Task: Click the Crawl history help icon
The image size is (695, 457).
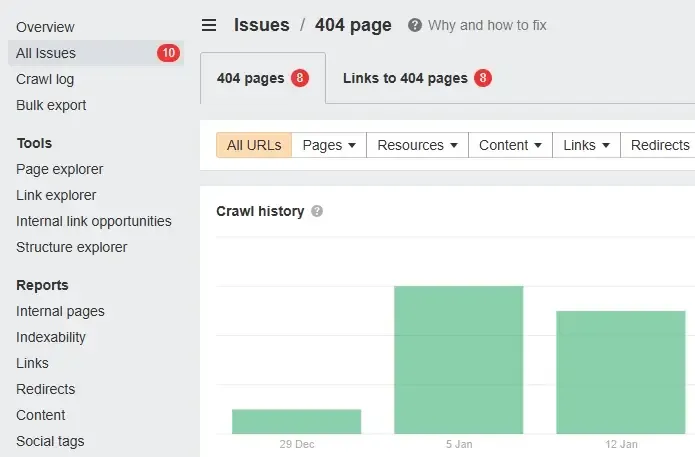Action: point(317,212)
